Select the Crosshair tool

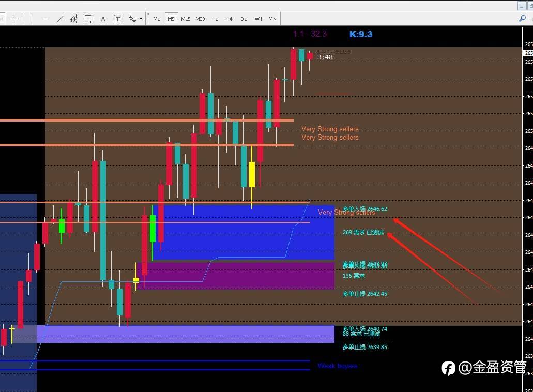13,19
